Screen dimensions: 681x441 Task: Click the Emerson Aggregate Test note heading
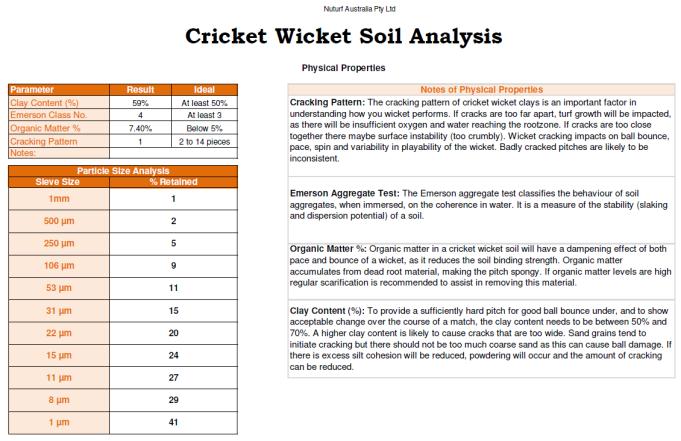click(x=344, y=192)
